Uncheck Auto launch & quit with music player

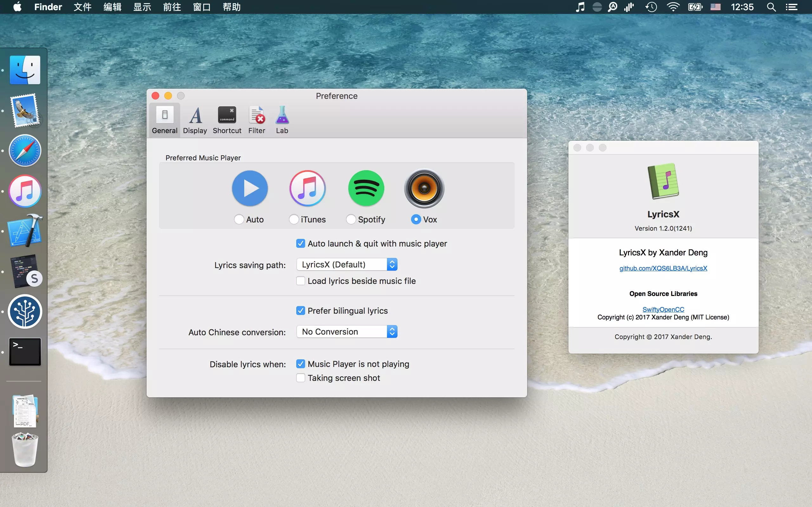pyautogui.click(x=301, y=243)
